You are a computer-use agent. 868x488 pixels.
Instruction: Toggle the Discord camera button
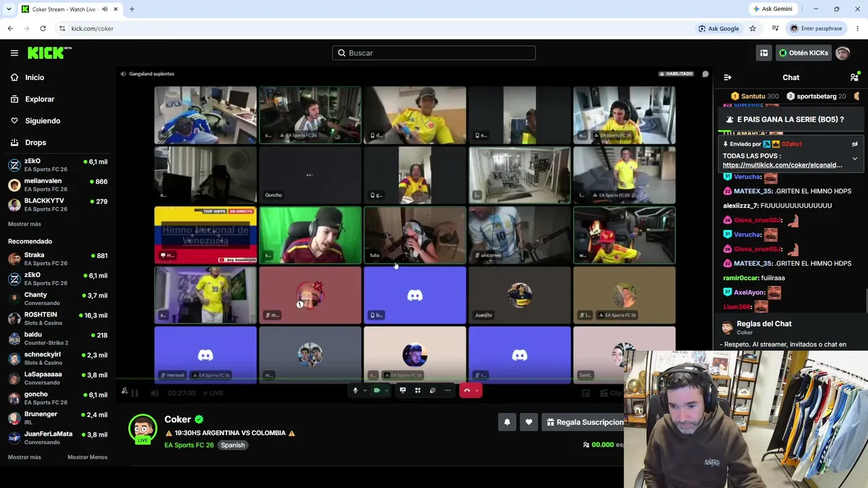pos(377,390)
